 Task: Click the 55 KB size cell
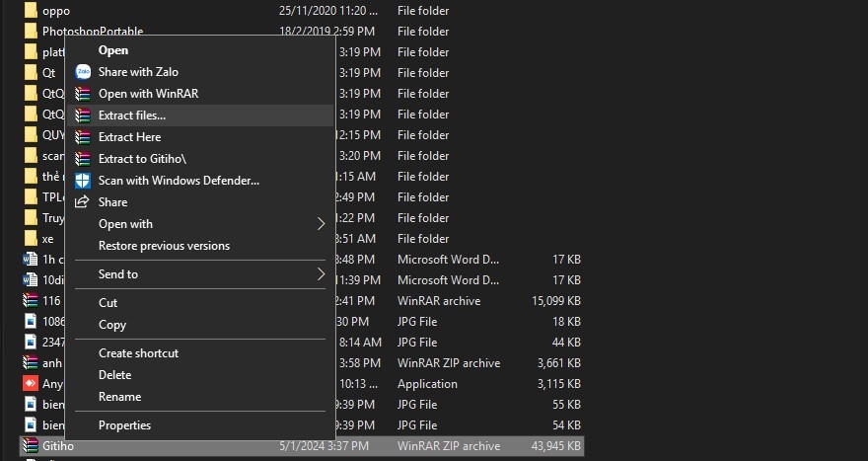[566, 404]
